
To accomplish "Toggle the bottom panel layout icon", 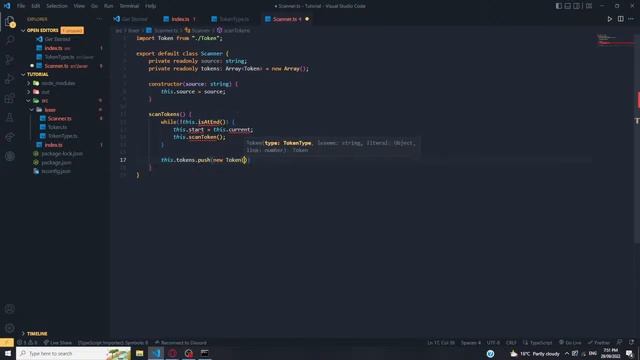I will 567,6.
